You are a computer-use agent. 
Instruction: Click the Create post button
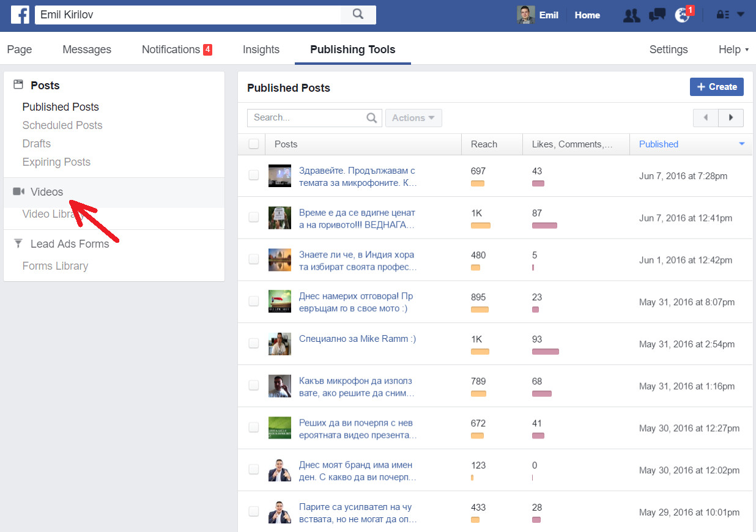(x=717, y=87)
